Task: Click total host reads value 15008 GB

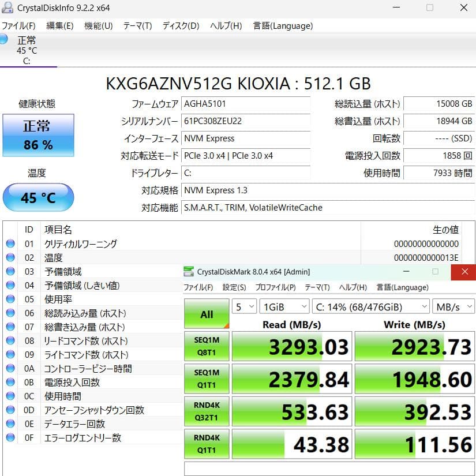Action: coord(439,104)
